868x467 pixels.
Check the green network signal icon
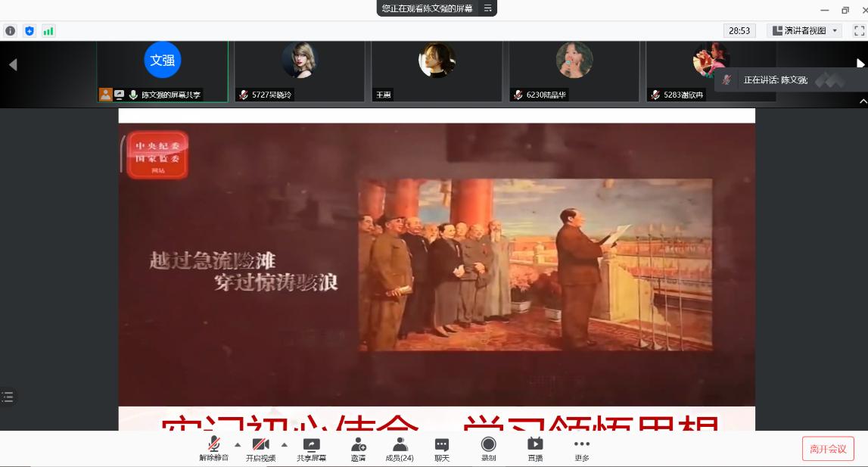click(x=48, y=31)
